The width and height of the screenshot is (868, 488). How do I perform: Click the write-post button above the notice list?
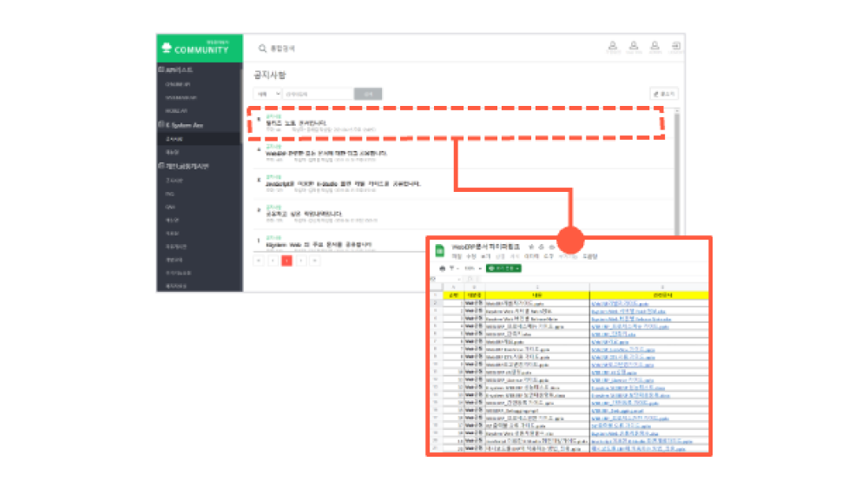(x=664, y=94)
